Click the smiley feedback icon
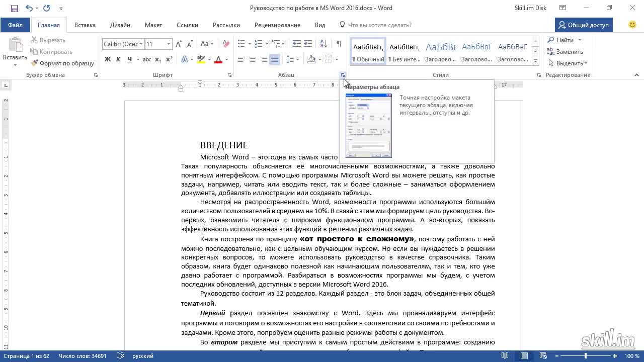Screen dimensions: 644x362 coord(632,25)
